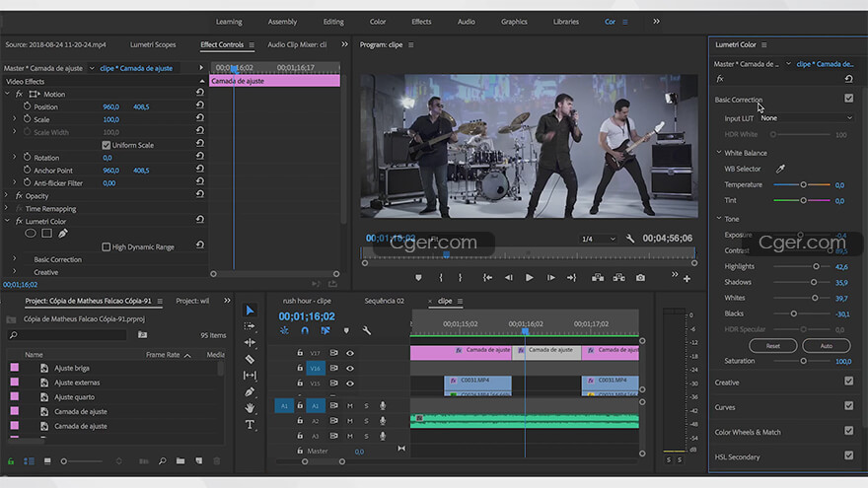The height and width of the screenshot is (488, 868).
Task: Toggle timeline Snap magnet icon
Action: pyautogui.click(x=305, y=330)
